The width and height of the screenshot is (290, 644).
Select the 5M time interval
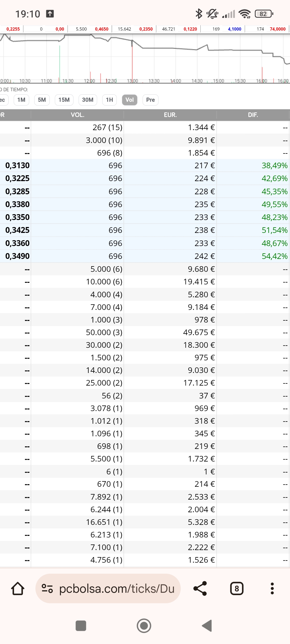click(x=42, y=100)
